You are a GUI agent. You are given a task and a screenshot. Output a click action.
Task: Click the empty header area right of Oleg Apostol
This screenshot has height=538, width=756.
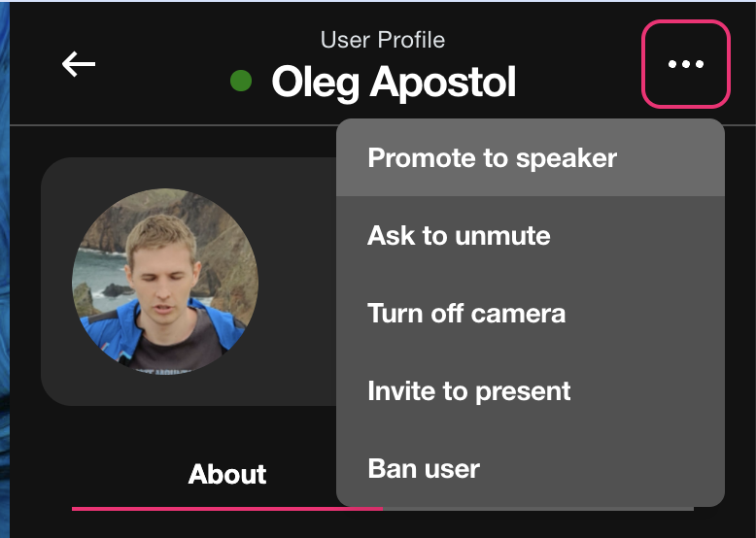pos(578,83)
